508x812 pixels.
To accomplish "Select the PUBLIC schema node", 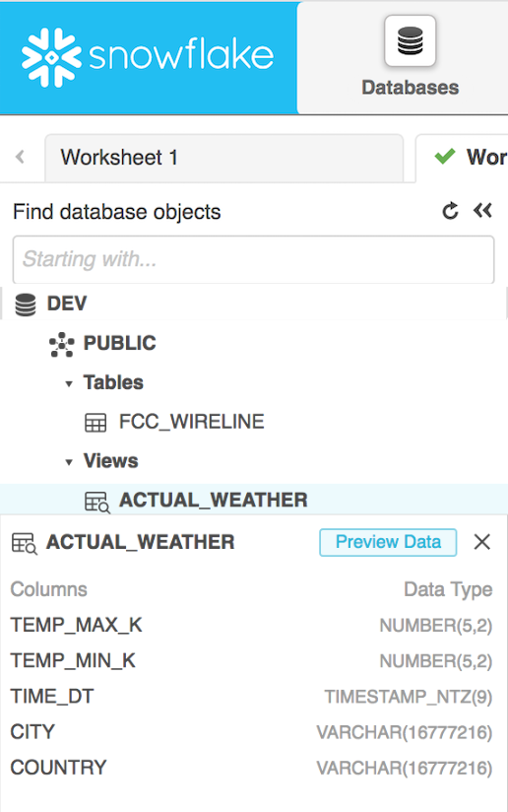I will pyautogui.click(x=119, y=343).
